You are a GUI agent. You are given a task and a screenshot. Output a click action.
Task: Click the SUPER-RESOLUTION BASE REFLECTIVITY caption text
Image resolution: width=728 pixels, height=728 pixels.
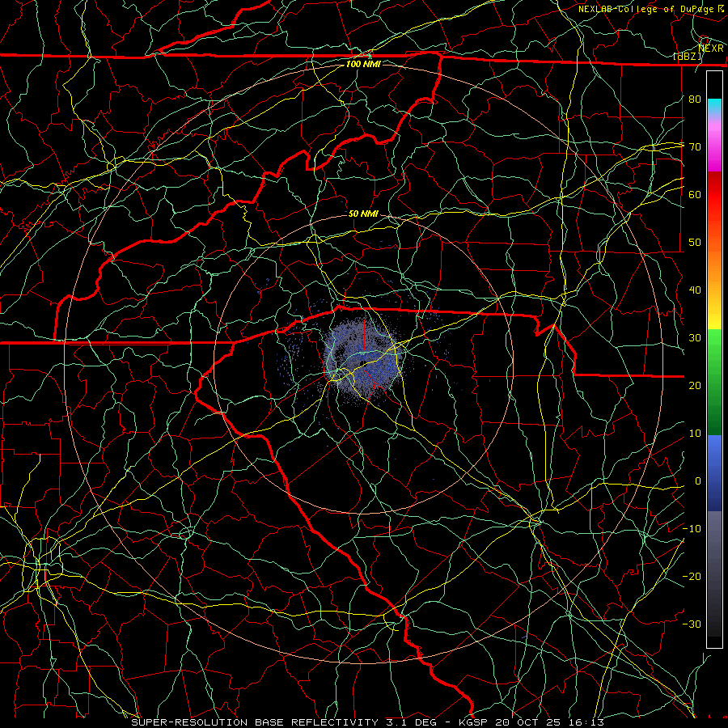(255, 722)
